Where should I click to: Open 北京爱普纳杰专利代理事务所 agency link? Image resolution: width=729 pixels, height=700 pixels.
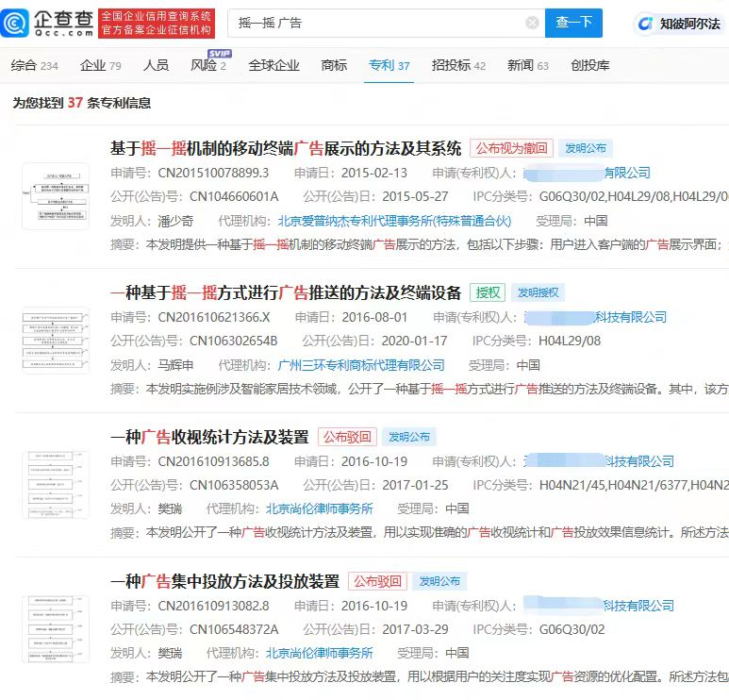click(394, 221)
